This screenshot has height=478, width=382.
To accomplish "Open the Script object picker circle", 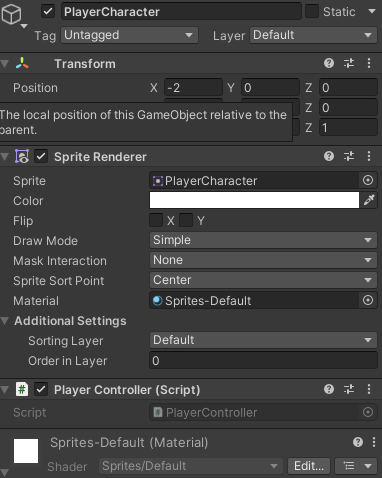I will (368, 412).
